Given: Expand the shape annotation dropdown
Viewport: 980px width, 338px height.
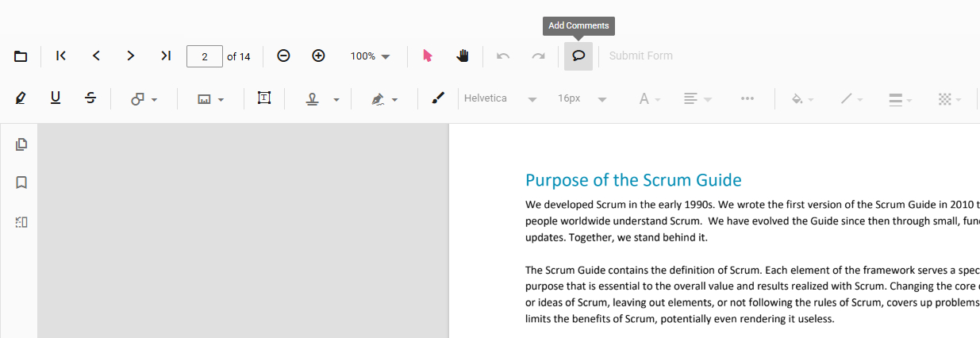Looking at the screenshot, I should pyautogui.click(x=144, y=99).
